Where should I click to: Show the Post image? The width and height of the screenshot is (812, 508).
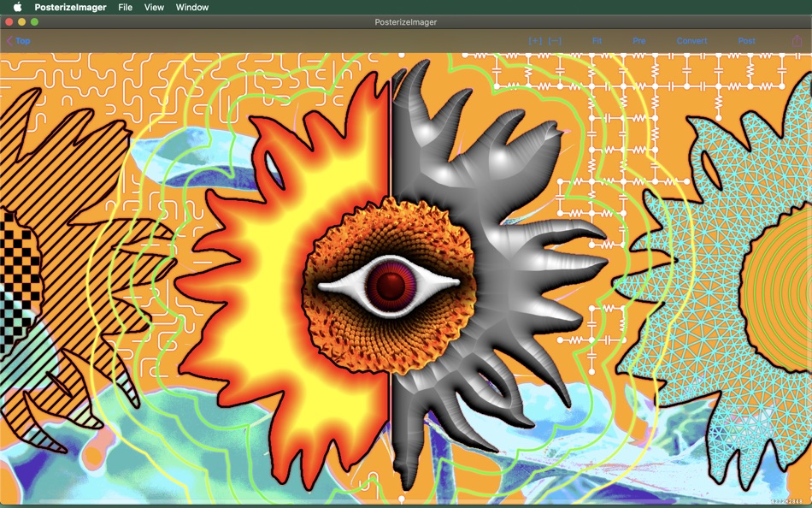click(x=747, y=41)
